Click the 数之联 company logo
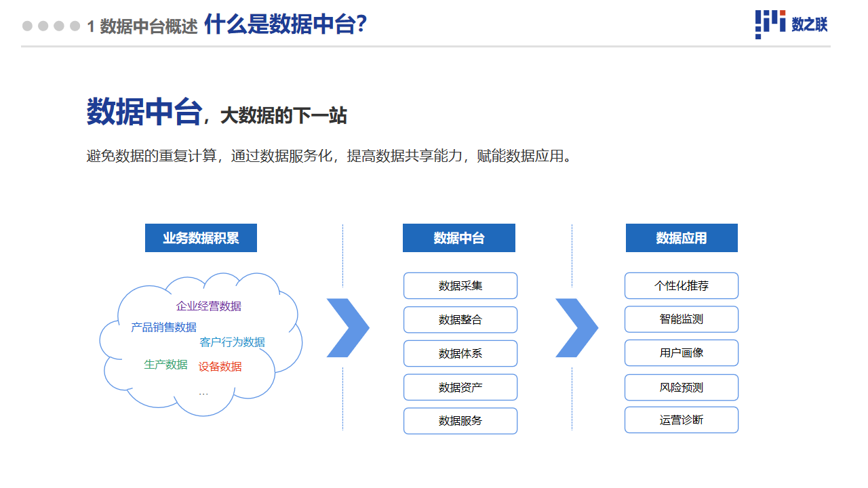868x488 pixels. pos(791,24)
